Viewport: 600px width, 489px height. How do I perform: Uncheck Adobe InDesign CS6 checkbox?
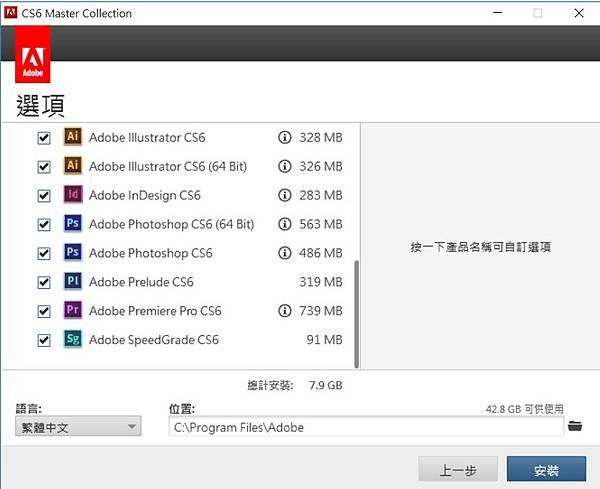click(x=44, y=196)
